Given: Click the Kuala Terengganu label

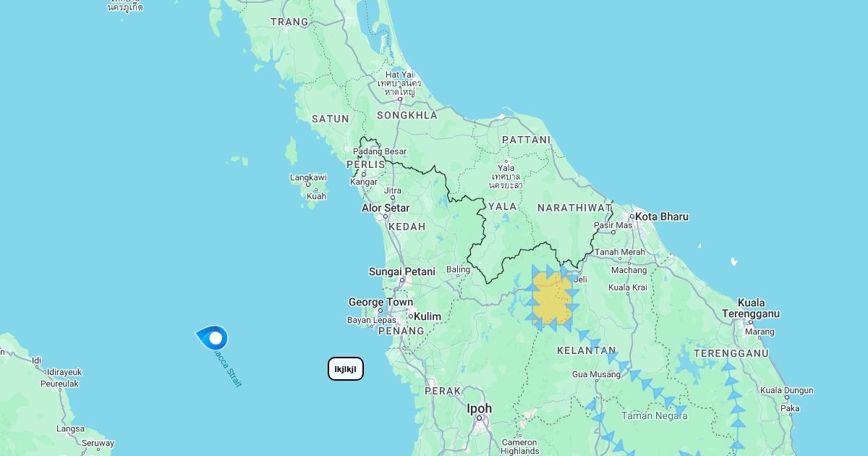Looking at the screenshot, I should click(x=751, y=308).
